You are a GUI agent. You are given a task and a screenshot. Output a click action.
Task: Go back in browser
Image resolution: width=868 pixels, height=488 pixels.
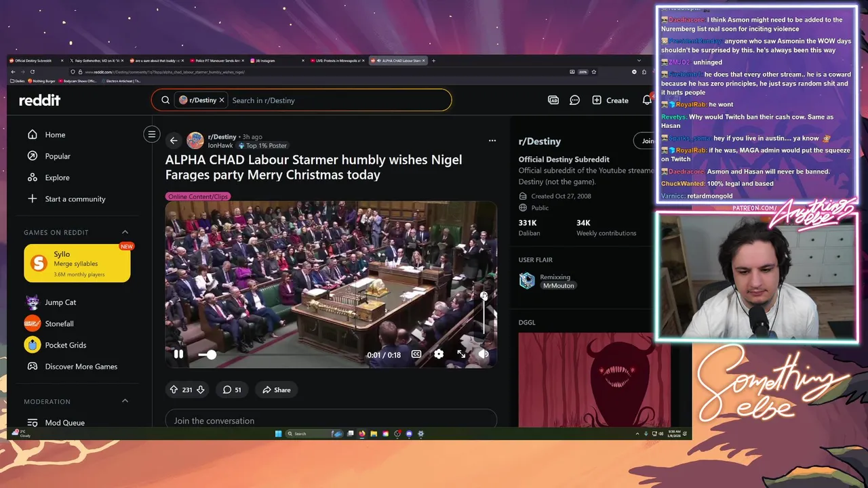(x=13, y=72)
